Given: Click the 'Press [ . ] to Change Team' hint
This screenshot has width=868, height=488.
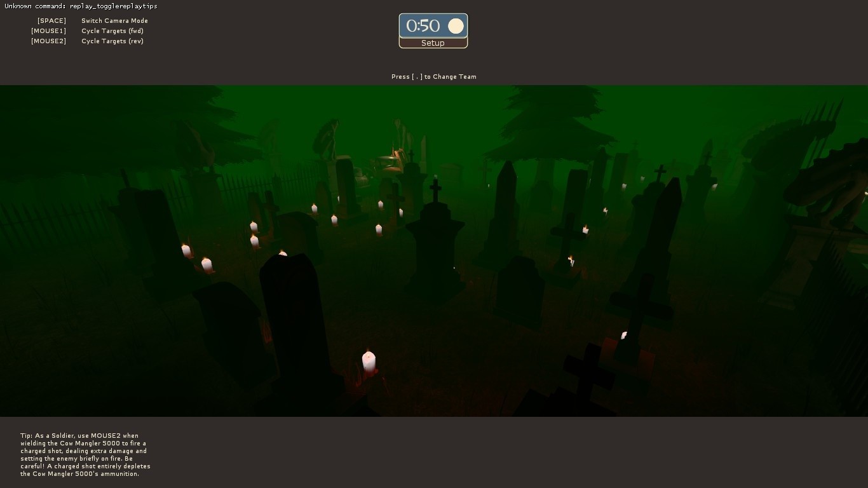Looking at the screenshot, I should pos(434,77).
